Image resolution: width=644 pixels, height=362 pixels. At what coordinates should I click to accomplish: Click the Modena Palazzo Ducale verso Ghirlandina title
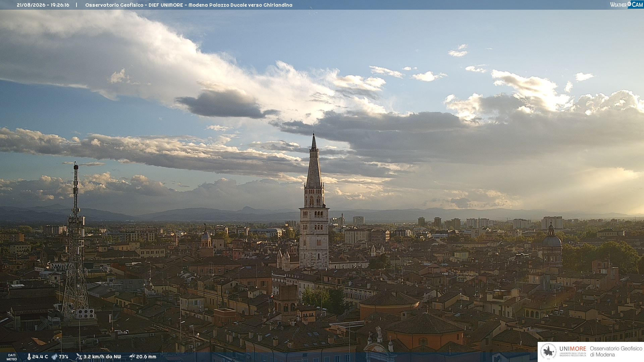click(x=240, y=5)
